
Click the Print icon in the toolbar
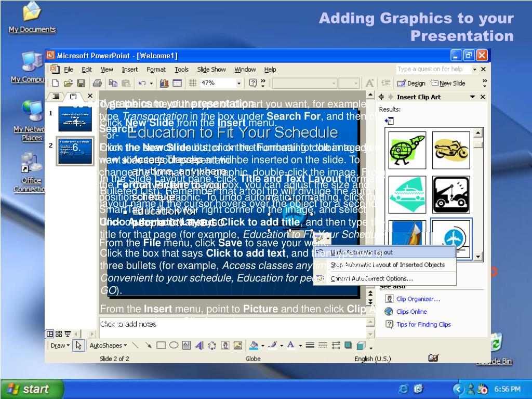[97, 83]
